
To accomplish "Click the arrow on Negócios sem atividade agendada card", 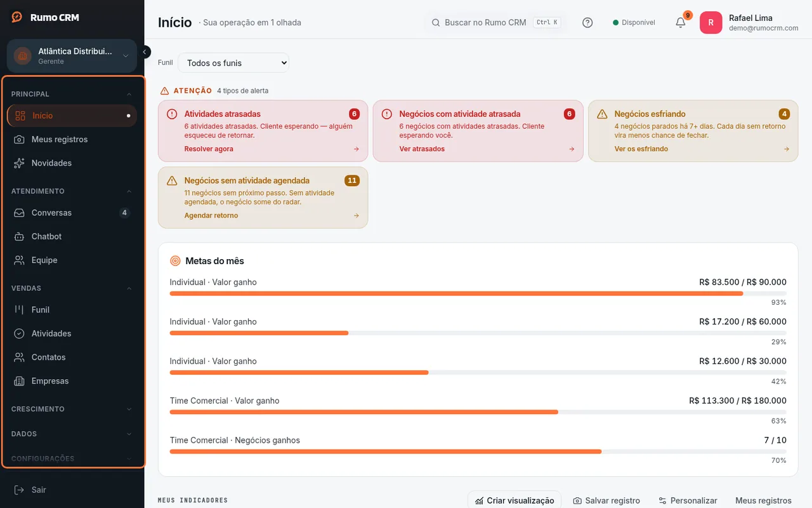I will [x=357, y=216].
